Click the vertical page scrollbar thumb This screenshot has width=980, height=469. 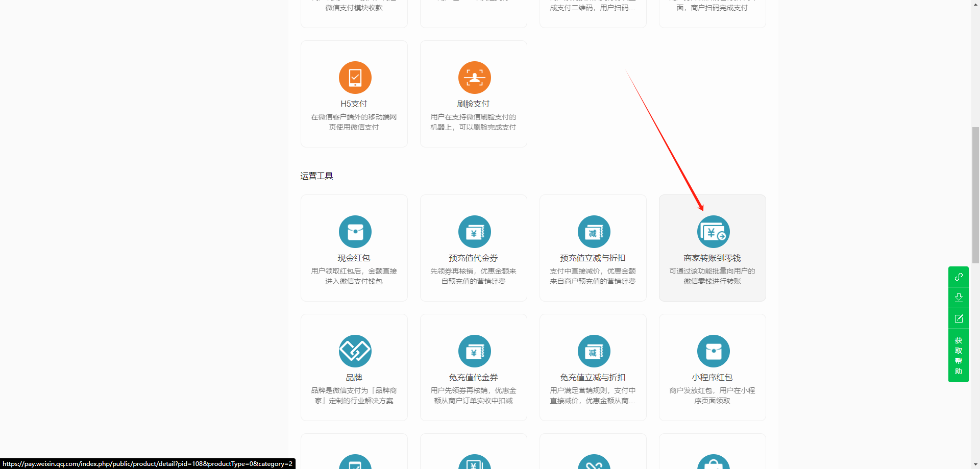[975, 194]
